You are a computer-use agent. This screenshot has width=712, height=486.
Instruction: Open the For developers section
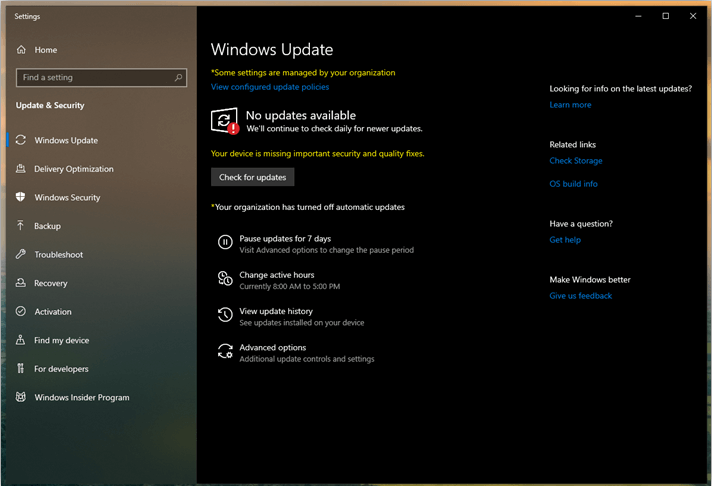(x=61, y=369)
